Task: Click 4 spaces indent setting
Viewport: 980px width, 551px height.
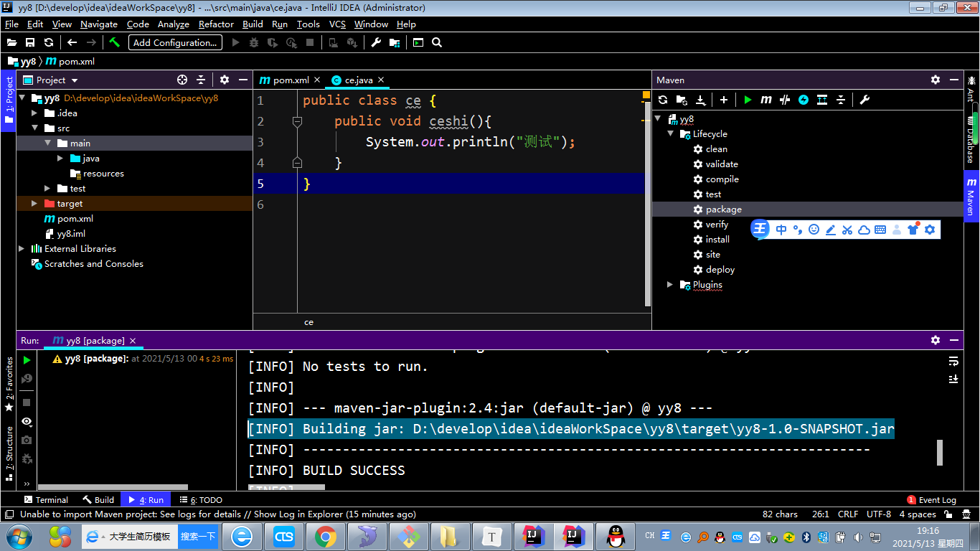Action: point(918,514)
